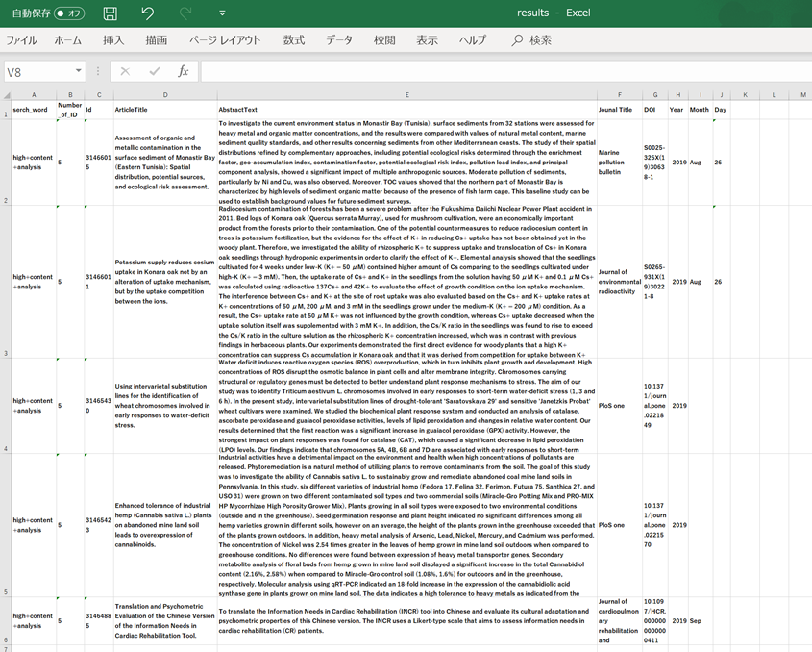
Task: Click the 'Day' header cell
Action: point(722,110)
